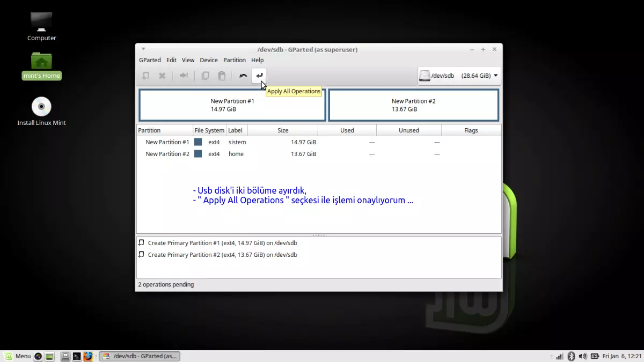Open the terminal from the taskbar
Viewport: 644px width, 362px height.
point(77,356)
